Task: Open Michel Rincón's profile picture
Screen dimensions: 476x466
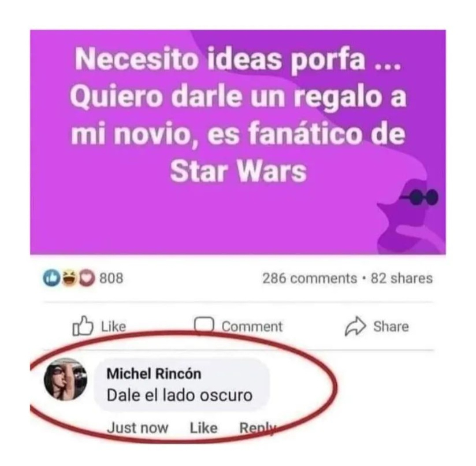Action: tap(65, 379)
